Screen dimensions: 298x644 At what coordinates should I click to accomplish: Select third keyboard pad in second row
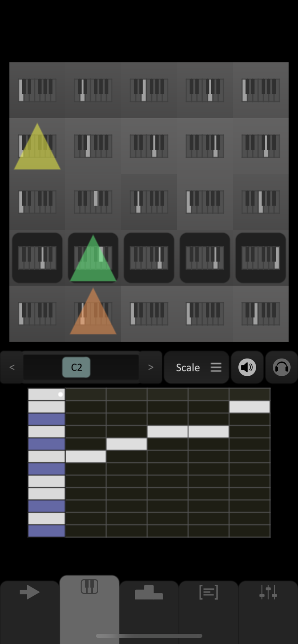[149, 146]
